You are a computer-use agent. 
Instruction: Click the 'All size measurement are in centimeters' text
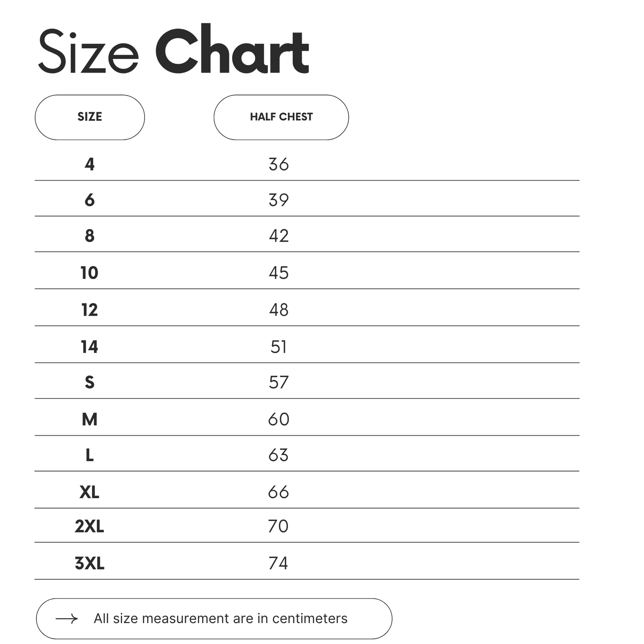pyautogui.click(x=221, y=619)
